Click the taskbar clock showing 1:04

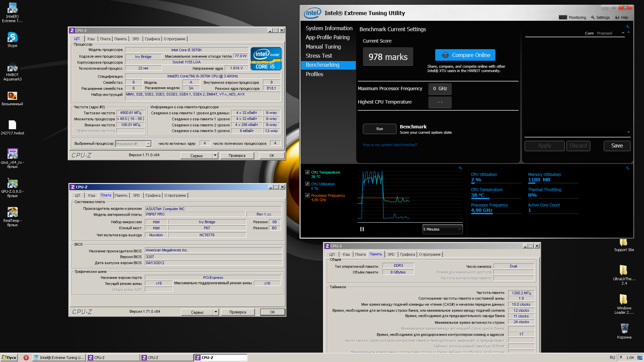(x=630, y=358)
